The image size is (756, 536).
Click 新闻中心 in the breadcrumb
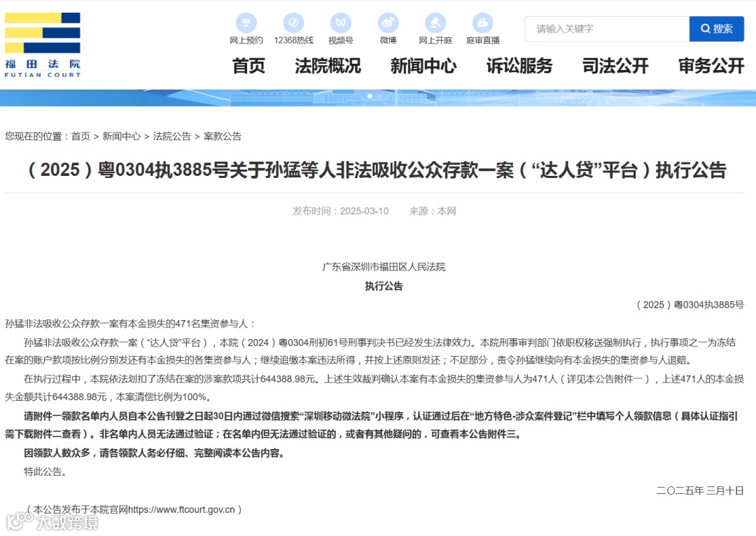tap(122, 137)
